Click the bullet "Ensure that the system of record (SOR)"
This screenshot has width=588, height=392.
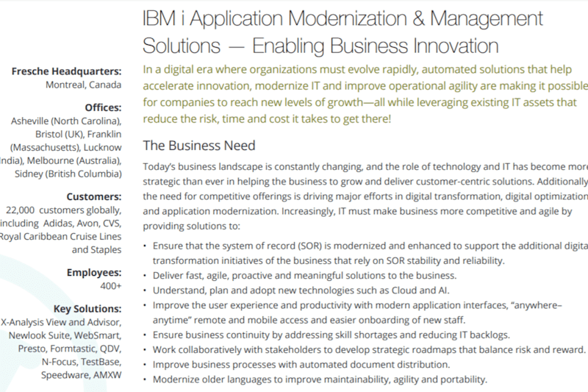(x=370, y=253)
